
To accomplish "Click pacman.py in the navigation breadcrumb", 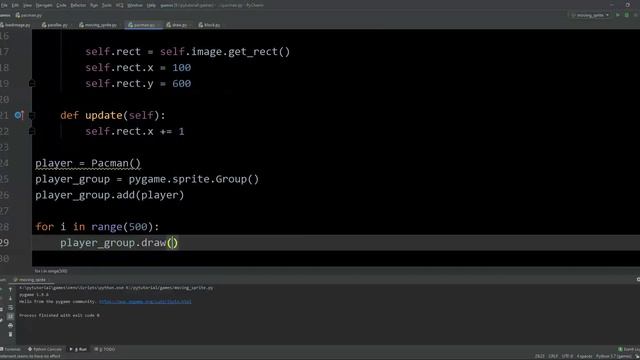I will point(29,15).
